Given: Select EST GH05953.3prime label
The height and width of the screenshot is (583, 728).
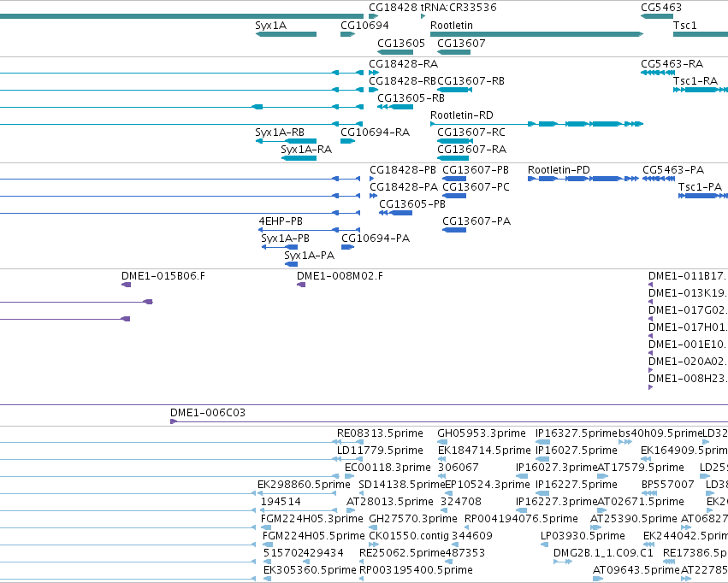Looking at the screenshot, I should tap(482, 433).
